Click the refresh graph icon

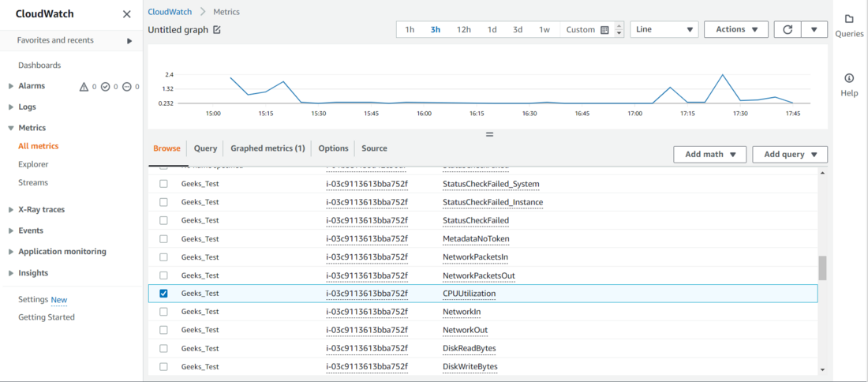[x=788, y=29]
